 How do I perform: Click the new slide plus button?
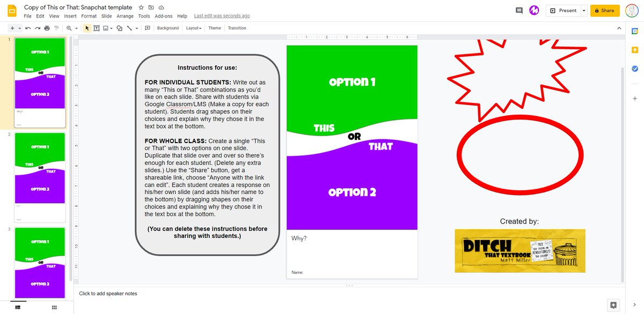click(12, 28)
